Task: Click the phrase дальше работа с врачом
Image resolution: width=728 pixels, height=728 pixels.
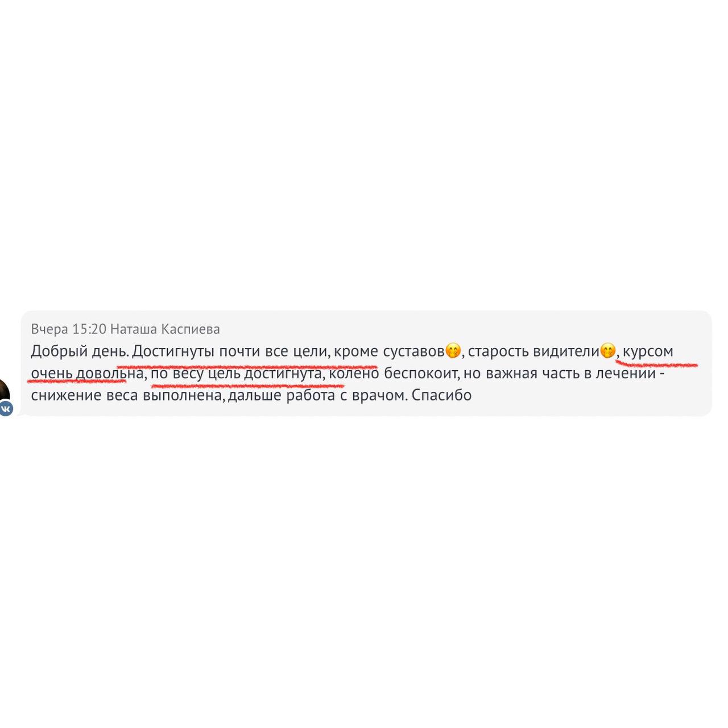Action: (x=317, y=395)
